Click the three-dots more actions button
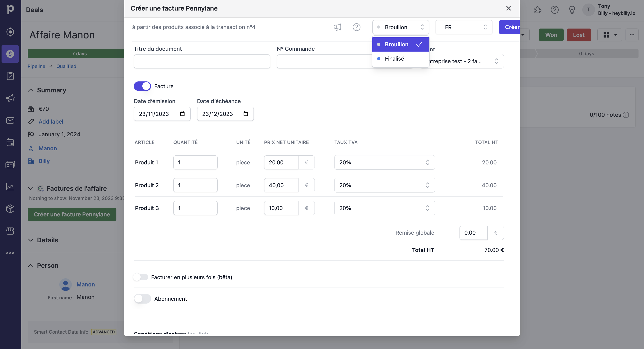Image resolution: width=644 pixels, height=349 pixels. (632, 35)
